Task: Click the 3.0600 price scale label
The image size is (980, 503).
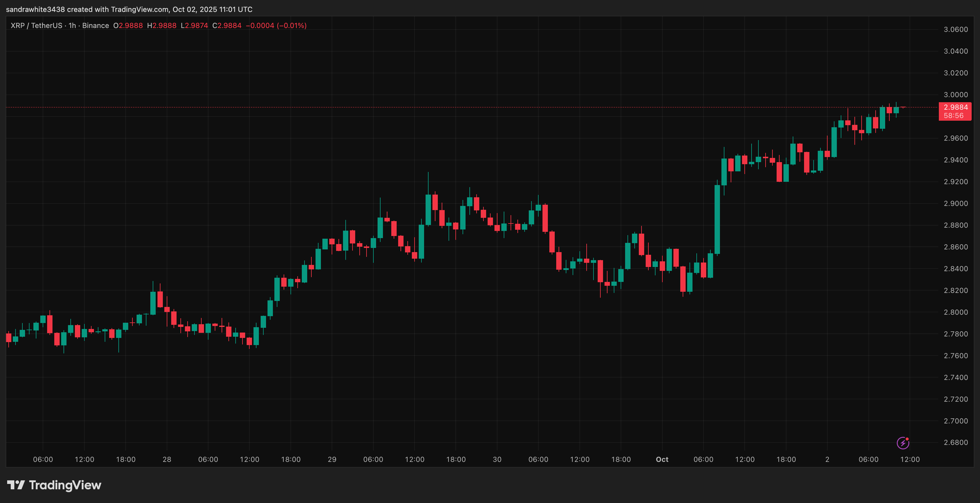Action: tap(956, 30)
